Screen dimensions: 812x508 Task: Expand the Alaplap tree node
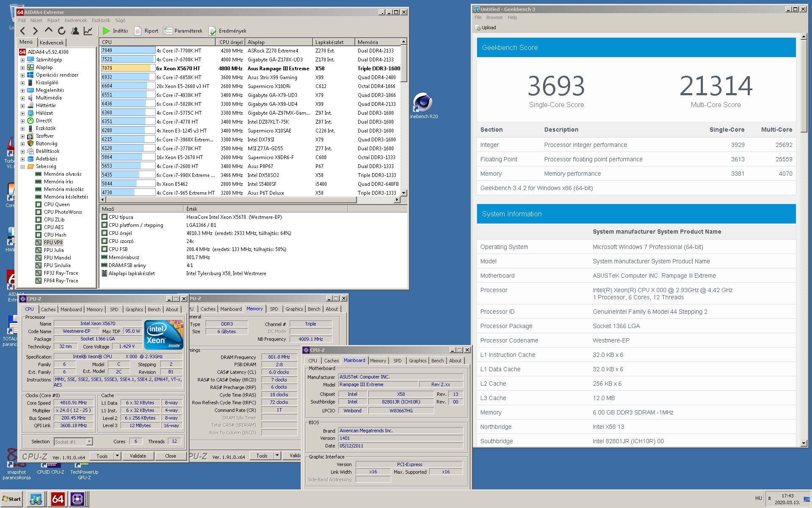[x=22, y=67]
